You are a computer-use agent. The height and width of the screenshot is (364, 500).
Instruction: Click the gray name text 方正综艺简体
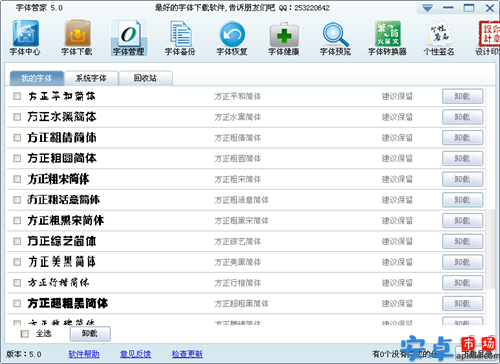(x=238, y=241)
